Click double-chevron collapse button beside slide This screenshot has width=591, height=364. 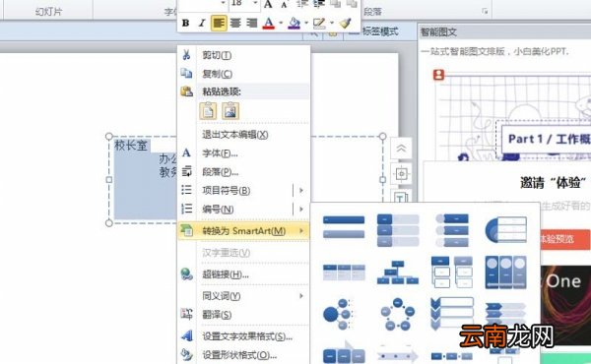pos(401,150)
